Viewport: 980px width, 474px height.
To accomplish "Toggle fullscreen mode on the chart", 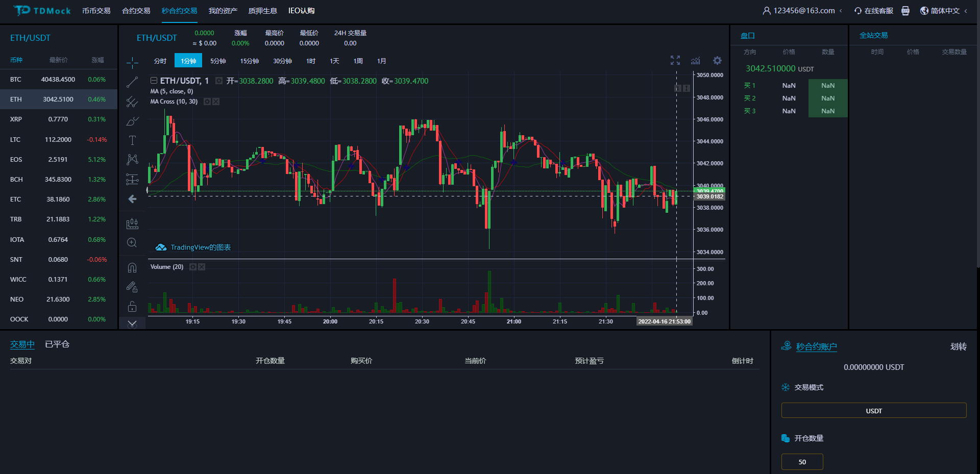I will tap(675, 60).
